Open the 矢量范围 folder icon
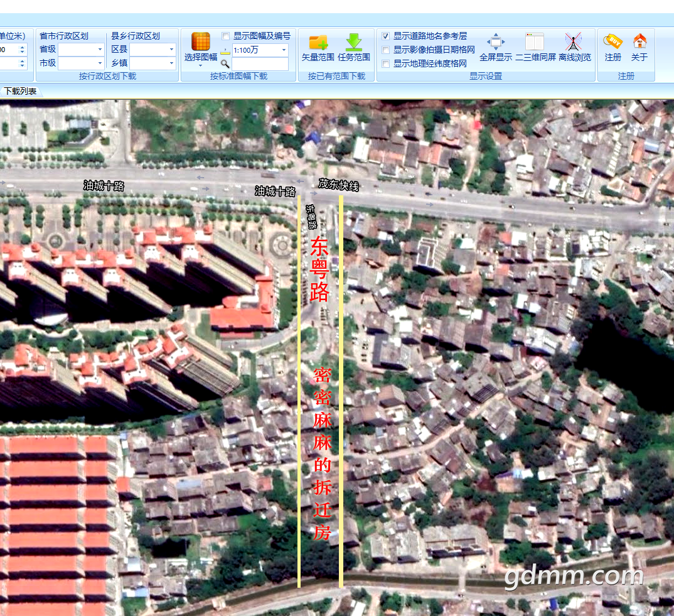This screenshot has width=674, height=616. [x=318, y=43]
